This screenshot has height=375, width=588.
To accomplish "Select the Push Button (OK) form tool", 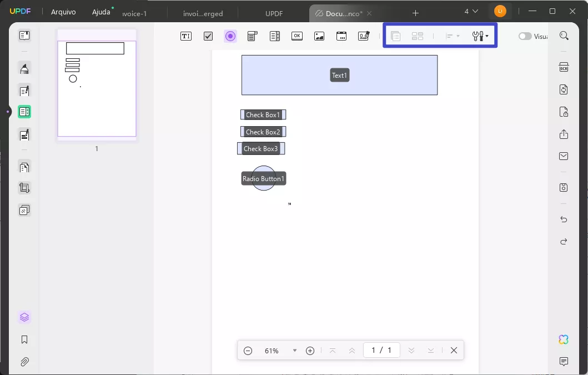I will [x=296, y=36].
